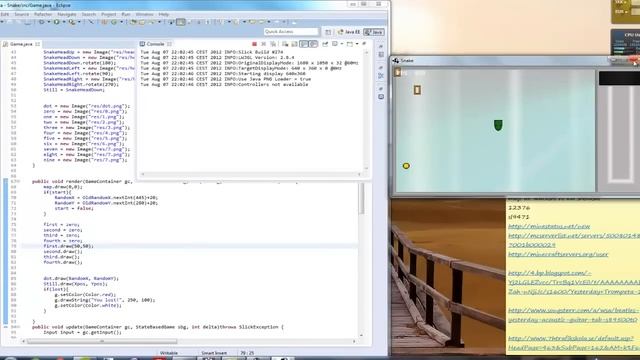Screen dimensions: 640x360
Task: Click the editor horizontal scrollbar thumb
Action: [102, 341]
